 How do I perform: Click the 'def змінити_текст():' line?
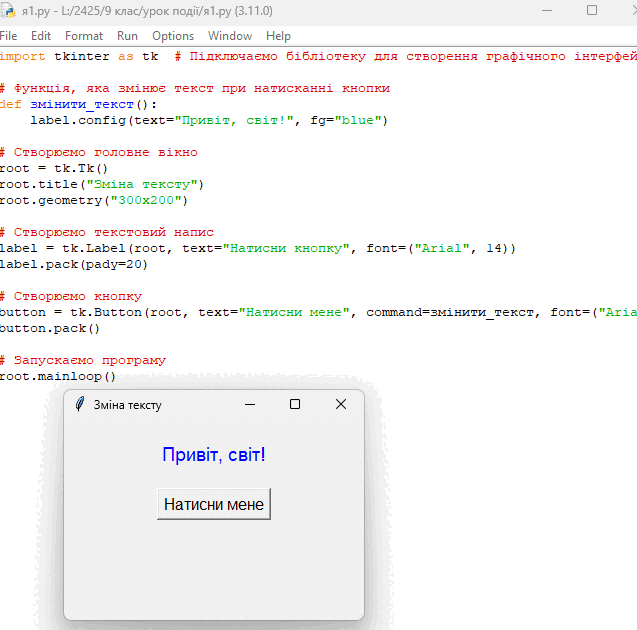tap(78, 104)
